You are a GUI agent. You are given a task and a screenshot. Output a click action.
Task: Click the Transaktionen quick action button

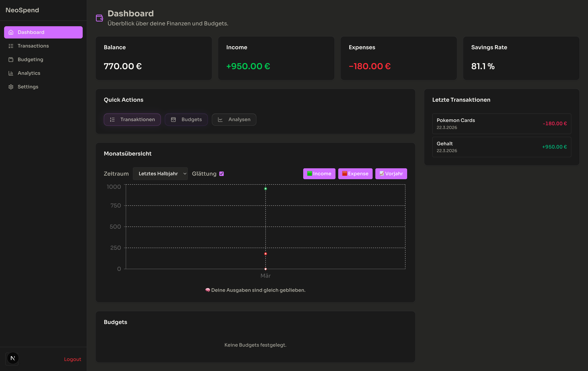point(132,120)
